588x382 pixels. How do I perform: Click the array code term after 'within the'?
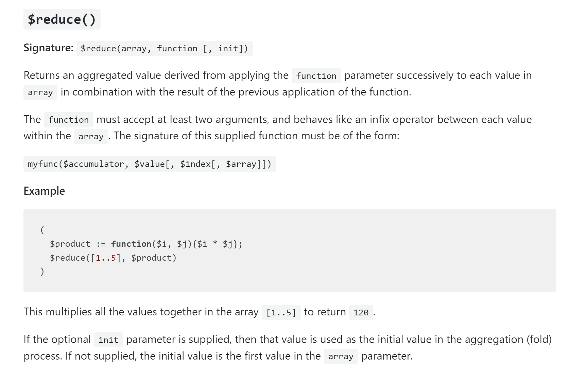91,136
